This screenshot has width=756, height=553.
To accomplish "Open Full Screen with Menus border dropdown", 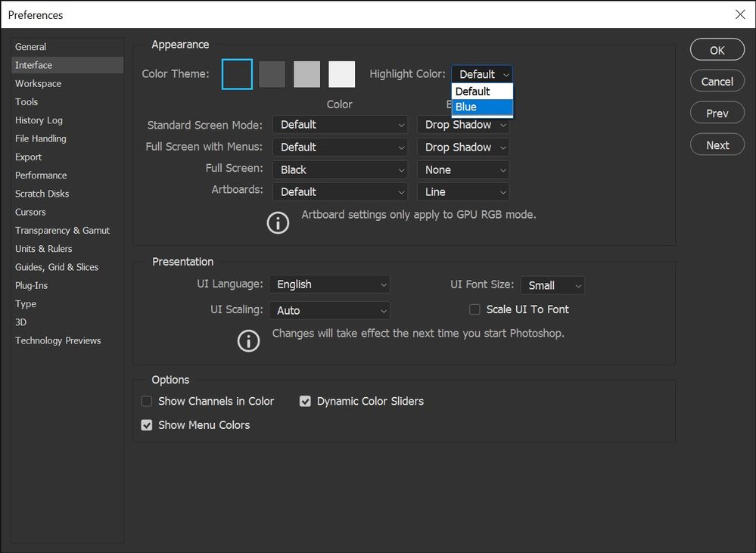I will click(x=463, y=147).
